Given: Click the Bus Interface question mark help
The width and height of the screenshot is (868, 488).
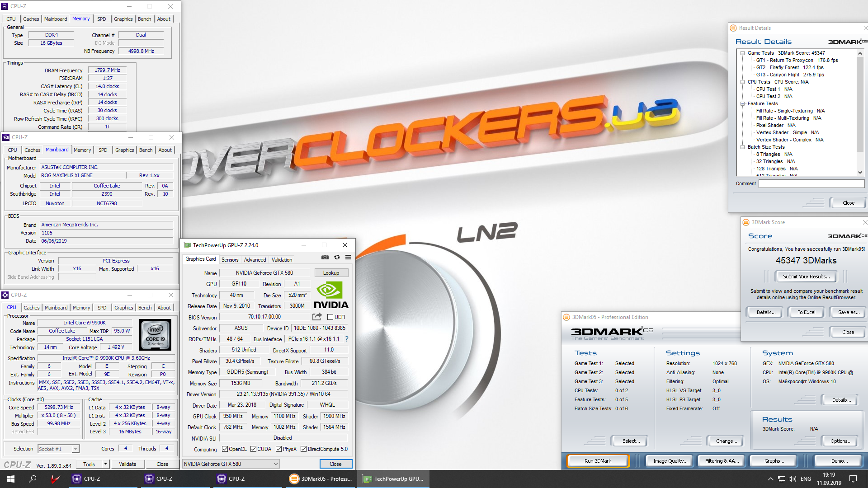Looking at the screenshot, I should (347, 339).
